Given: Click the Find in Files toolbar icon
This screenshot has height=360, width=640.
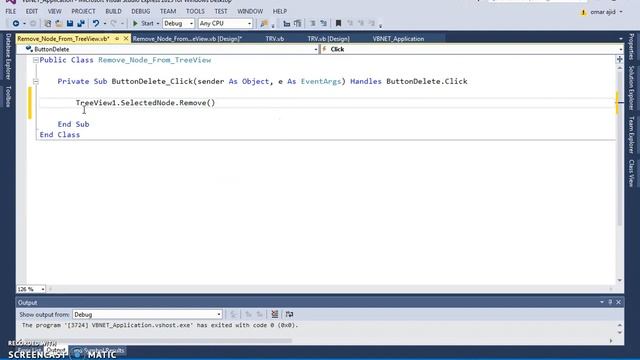Looking at the screenshot, I should pyautogui.click(x=264, y=24).
